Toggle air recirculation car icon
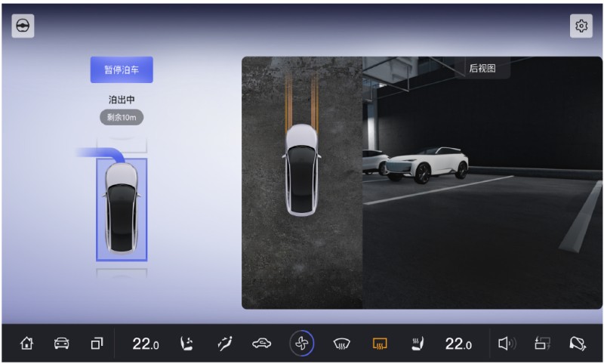Viewport: 604px width, 364px height. pos(261,343)
